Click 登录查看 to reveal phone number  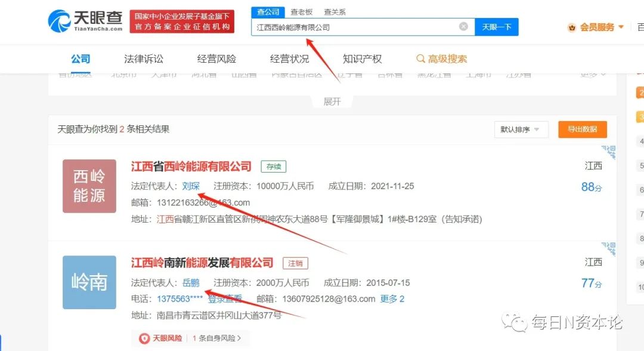click(225, 299)
